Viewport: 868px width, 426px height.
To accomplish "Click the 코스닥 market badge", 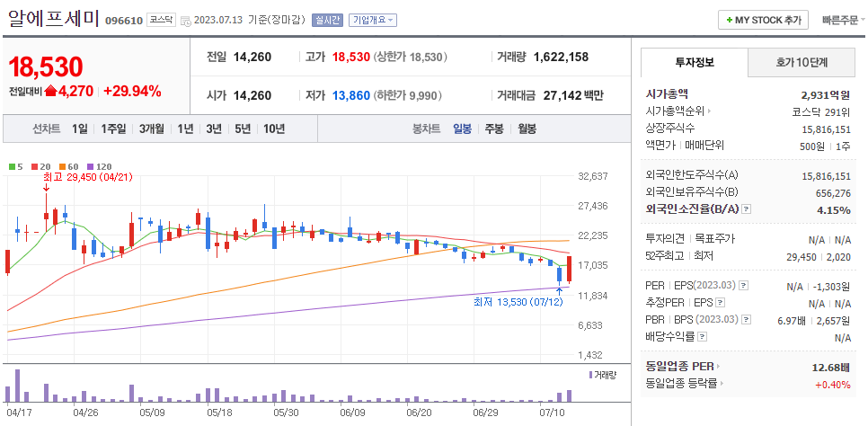I will [x=163, y=20].
